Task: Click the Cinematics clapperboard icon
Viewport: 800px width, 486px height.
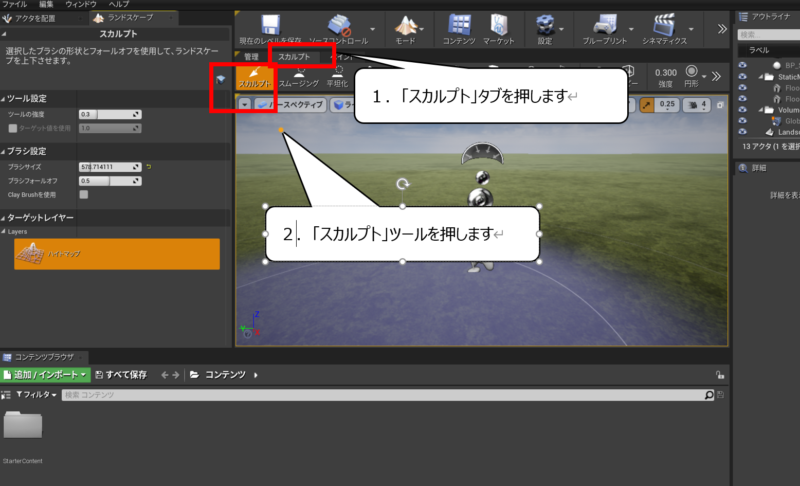Action: (x=664, y=25)
